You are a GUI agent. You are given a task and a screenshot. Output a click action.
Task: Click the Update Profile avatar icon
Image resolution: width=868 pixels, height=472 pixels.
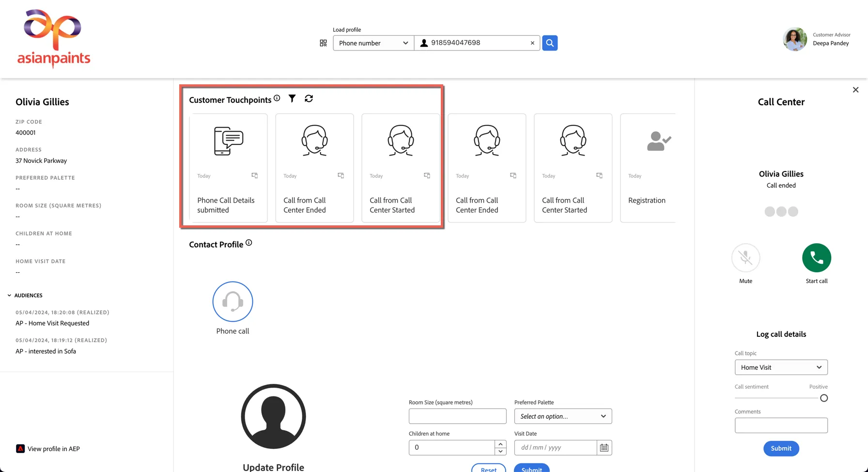[274, 416]
